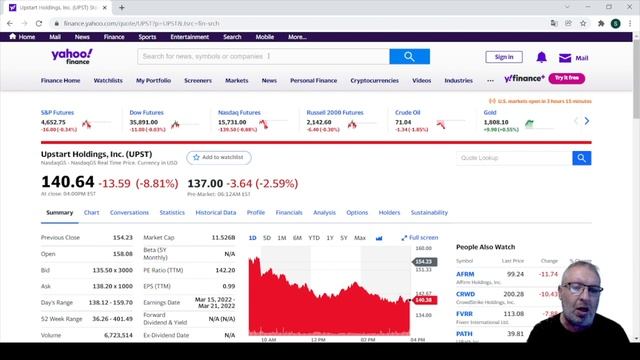
Task: Open the chart type icon beside Max
Action: 379,238
